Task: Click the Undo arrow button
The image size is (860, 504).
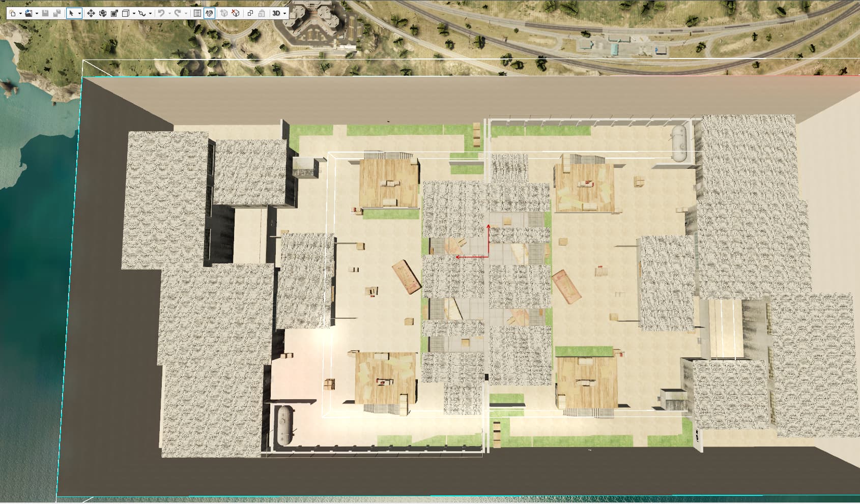Action: tap(161, 13)
